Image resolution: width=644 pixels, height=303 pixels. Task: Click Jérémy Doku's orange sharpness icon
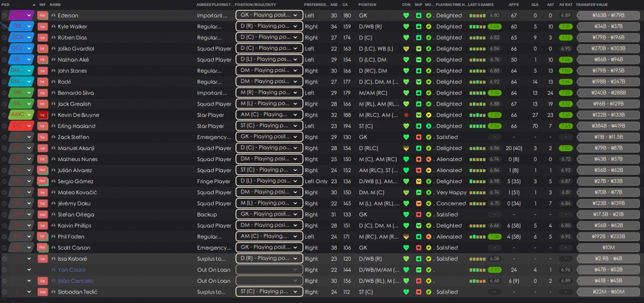[419, 204]
